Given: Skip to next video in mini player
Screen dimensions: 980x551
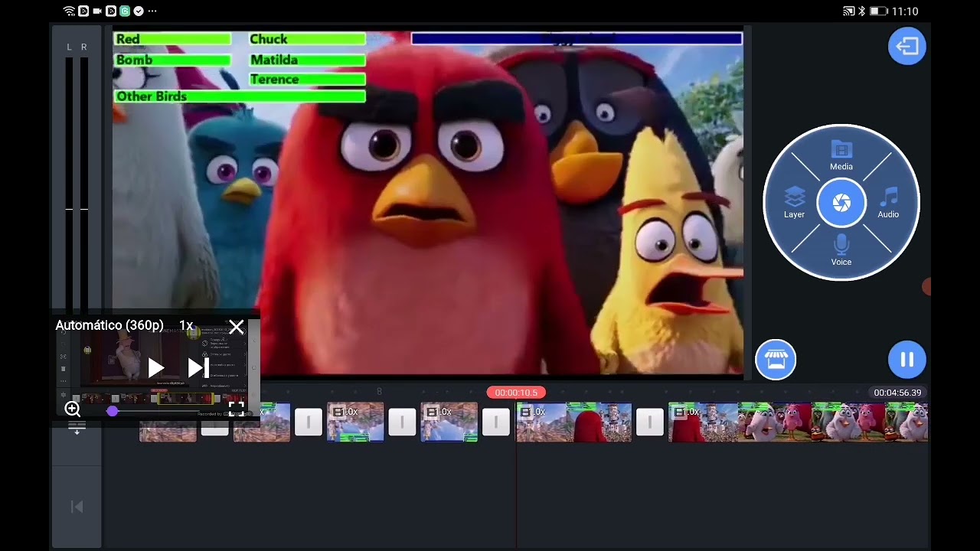Looking at the screenshot, I should pos(198,368).
